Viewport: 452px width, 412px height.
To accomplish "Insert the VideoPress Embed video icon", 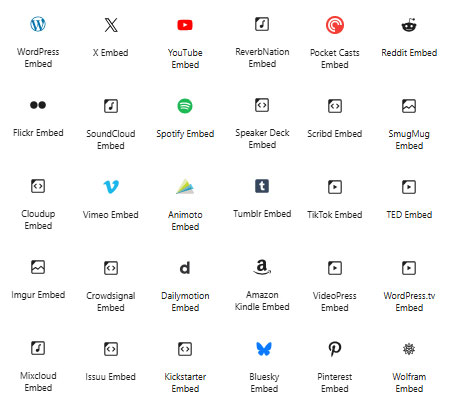I will [335, 268].
